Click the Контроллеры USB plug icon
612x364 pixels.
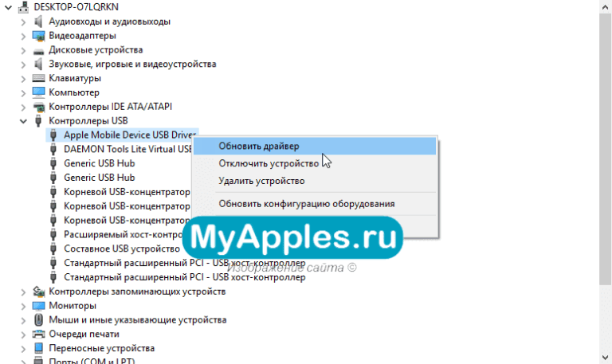coord(38,121)
